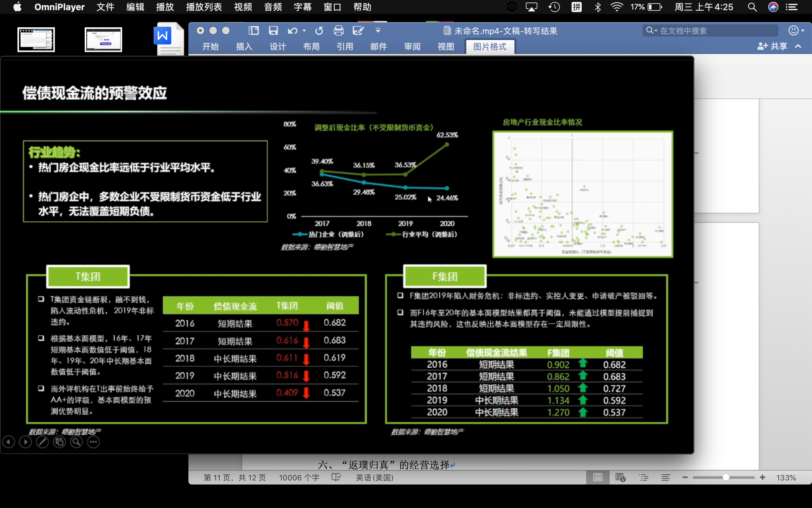Open the 播放列表 menu

(x=204, y=7)
